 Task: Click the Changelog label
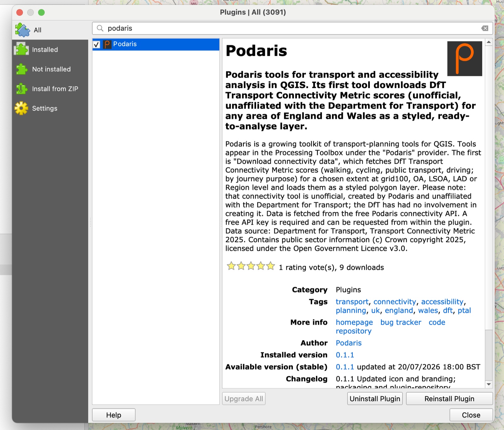coord(306,379)
